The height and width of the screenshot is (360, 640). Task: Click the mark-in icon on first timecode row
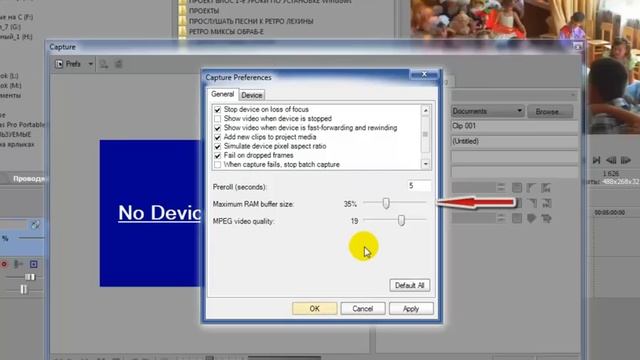(x=531, y=187)
